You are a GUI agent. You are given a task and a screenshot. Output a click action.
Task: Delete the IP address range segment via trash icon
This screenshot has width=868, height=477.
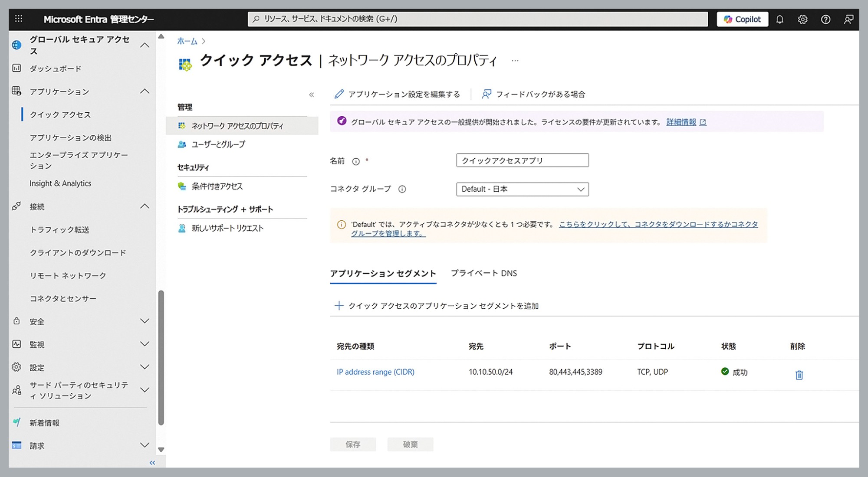point(799,374)
